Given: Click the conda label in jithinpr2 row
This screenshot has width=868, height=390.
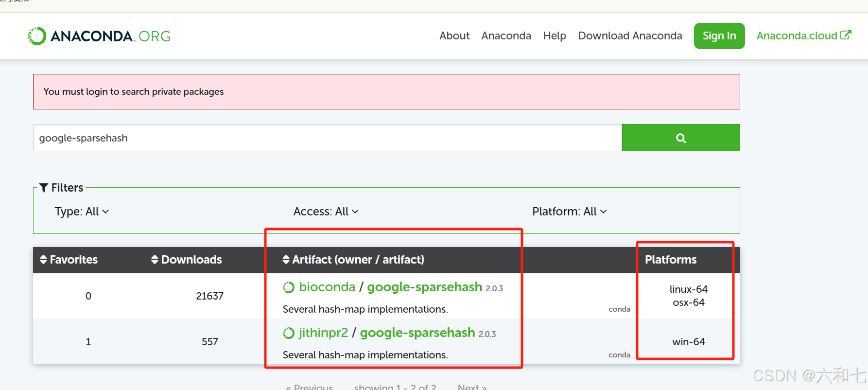Looking at the screenshot, I should coord(619,355).
